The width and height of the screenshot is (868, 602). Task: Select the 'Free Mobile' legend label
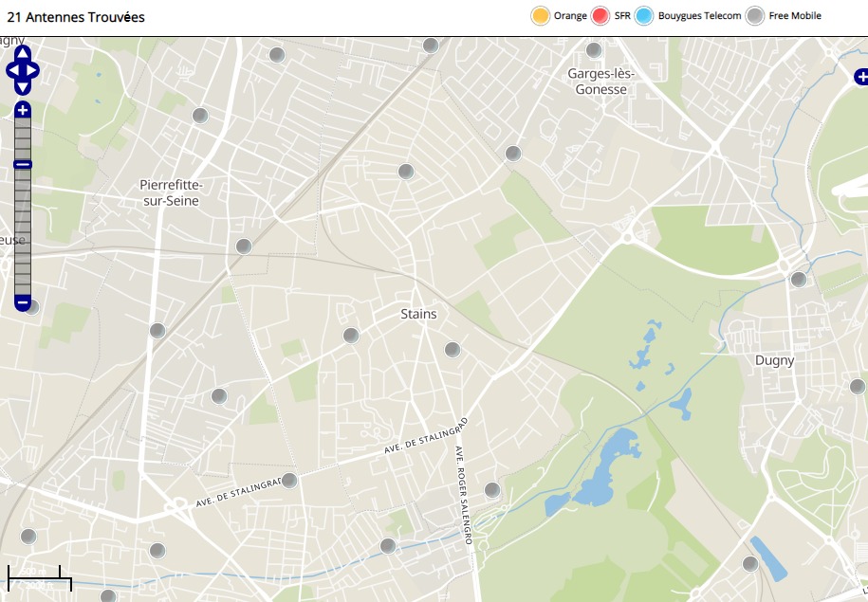(795, 15)
